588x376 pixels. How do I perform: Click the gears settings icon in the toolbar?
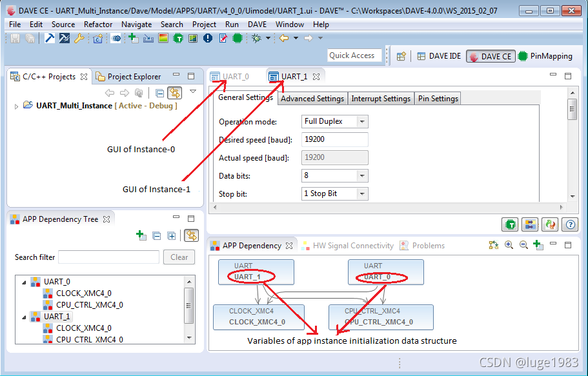click(x=116, y=38)
